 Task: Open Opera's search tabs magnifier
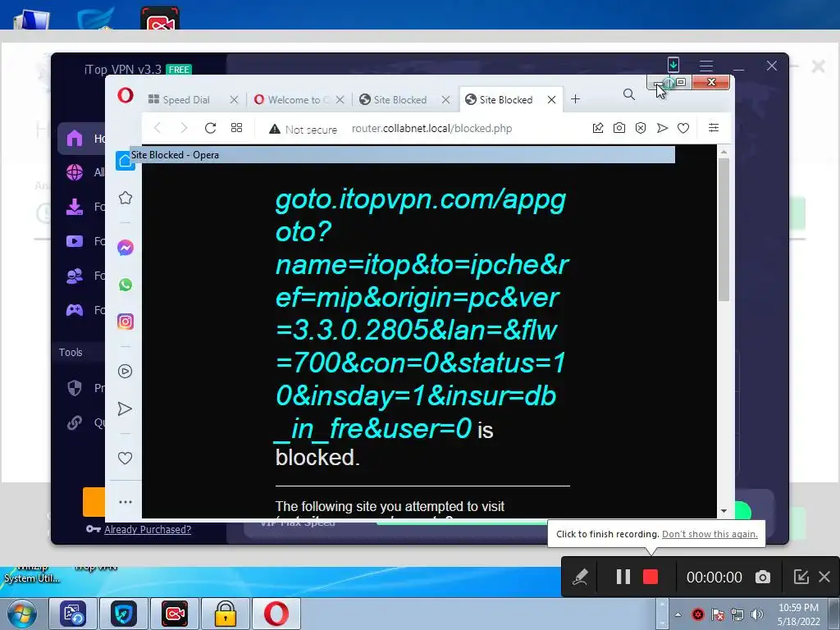click(629, 95)
